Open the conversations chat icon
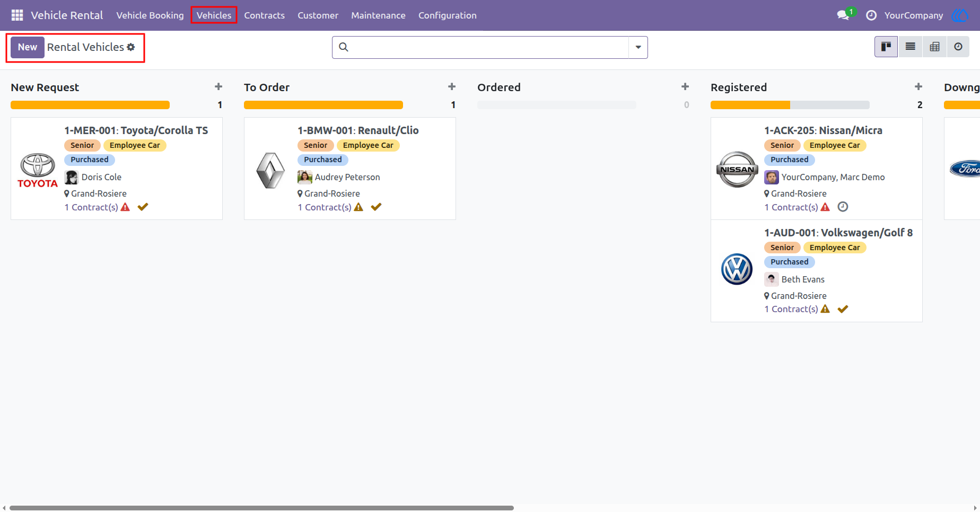The width and height of the screenshot is (980, 512). pyautogui.click(x=843, y=15)
